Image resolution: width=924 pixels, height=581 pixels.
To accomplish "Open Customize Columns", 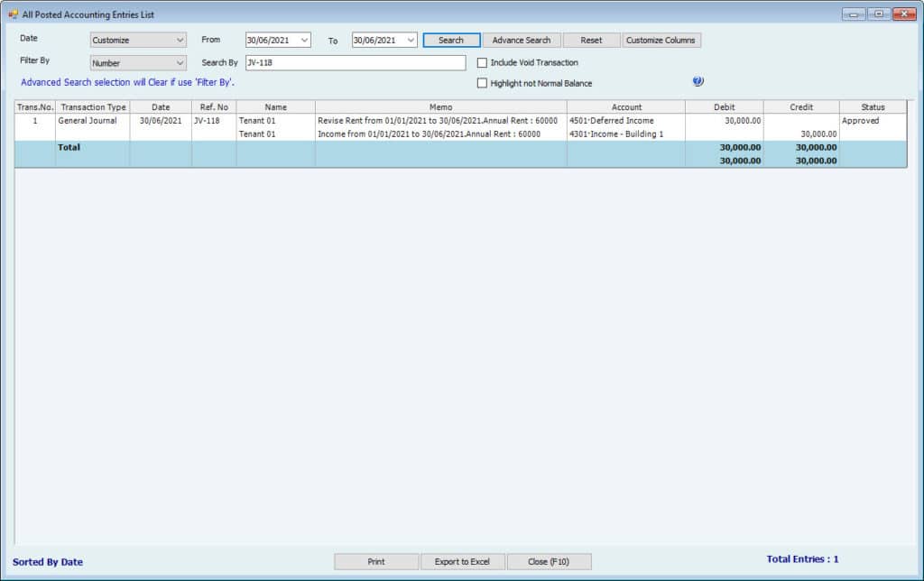I will click(x=661, y=40).
